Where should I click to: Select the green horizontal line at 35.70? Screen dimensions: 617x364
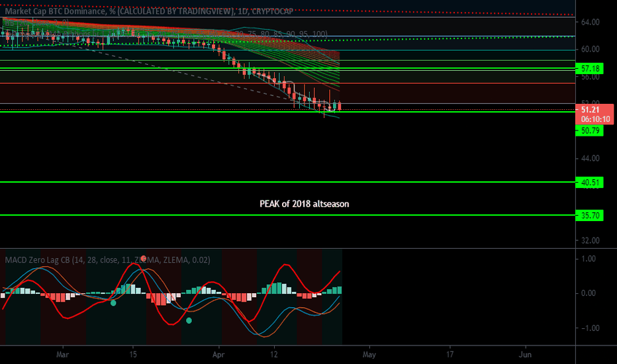coord(287,215)
